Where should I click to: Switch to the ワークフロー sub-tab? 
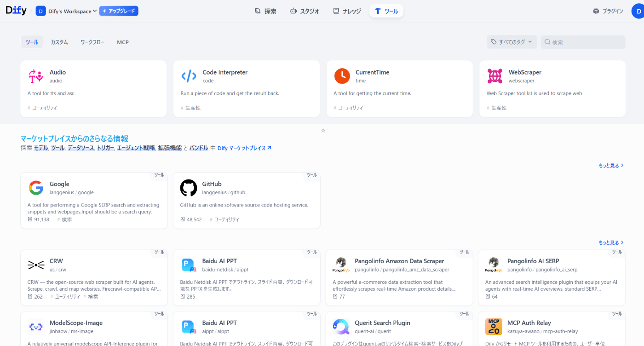click(92, 42)
